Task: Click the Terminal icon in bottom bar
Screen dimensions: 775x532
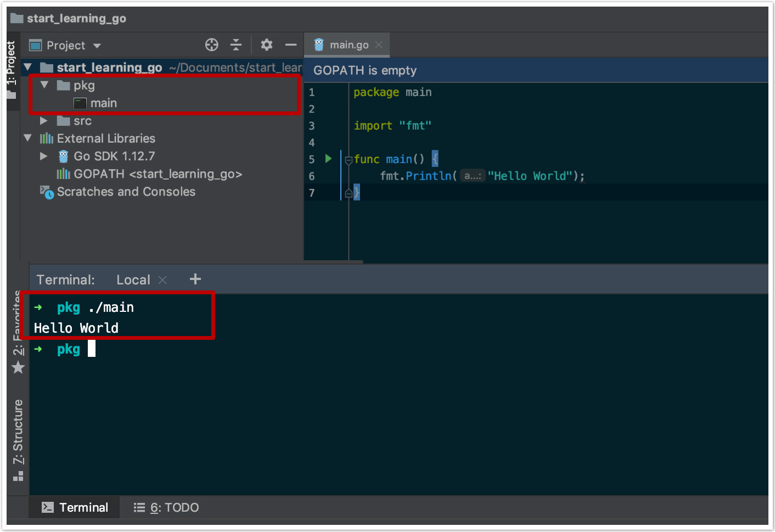Action: [x=48, y=508]
